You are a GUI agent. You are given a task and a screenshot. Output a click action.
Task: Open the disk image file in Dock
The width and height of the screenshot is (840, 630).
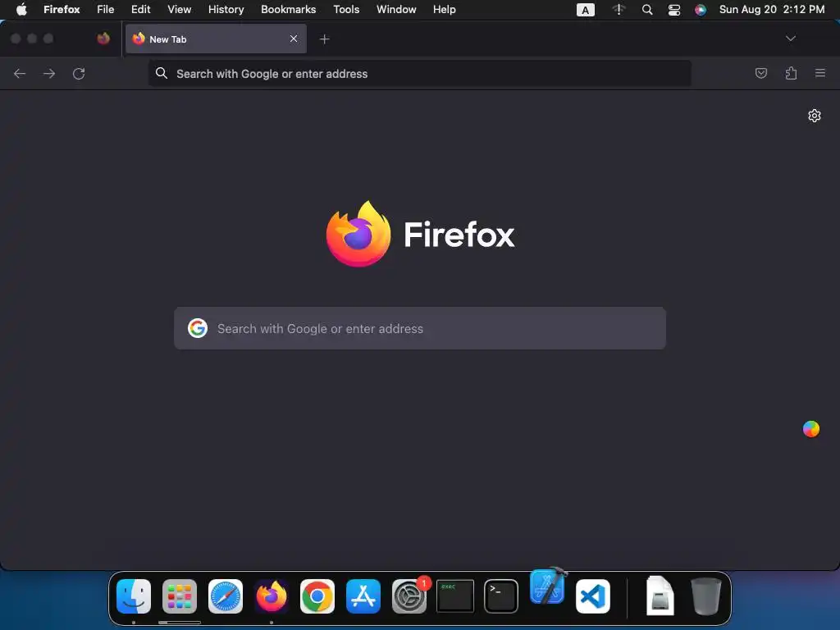tap(660, 596)
